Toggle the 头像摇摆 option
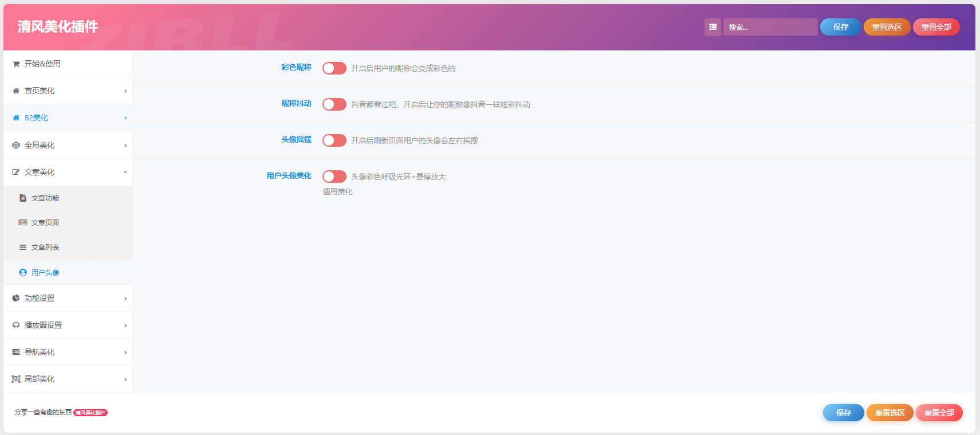Image resolution: width=980 pixels, height=435 pixels. (334, 140)
